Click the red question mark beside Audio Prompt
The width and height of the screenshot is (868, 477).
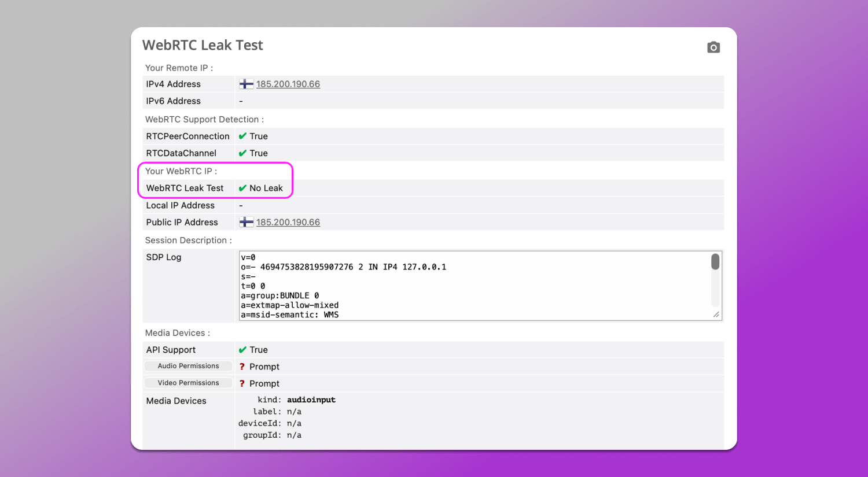click(242, 366)
